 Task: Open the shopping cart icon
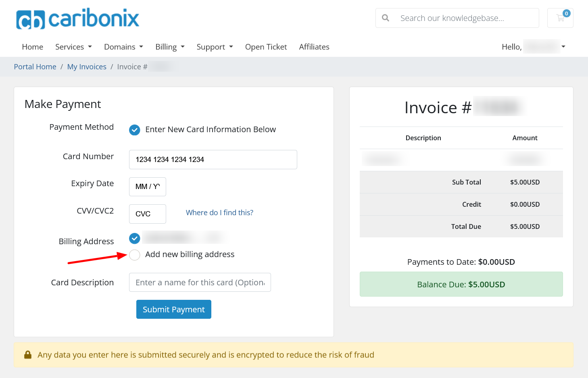coord(560,18)
